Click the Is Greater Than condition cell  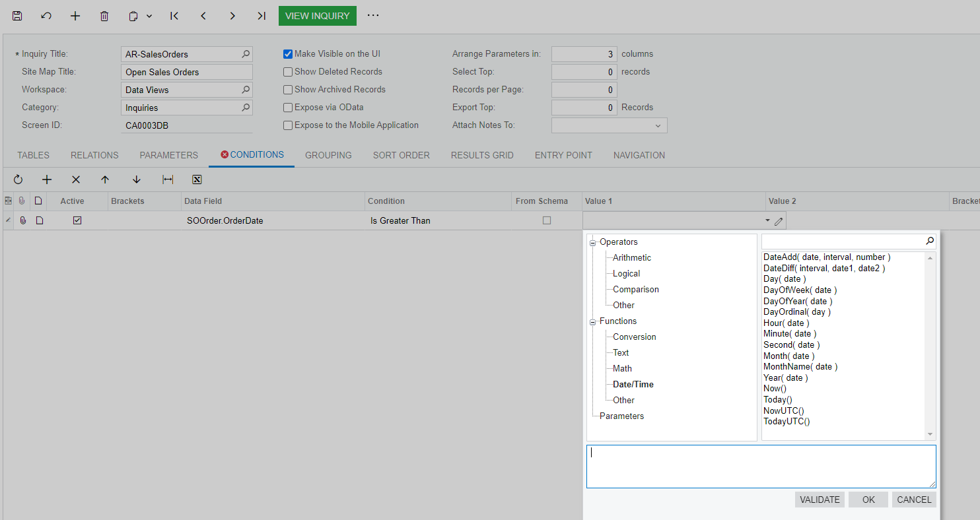pyautogui.click(x=438, y=220)
